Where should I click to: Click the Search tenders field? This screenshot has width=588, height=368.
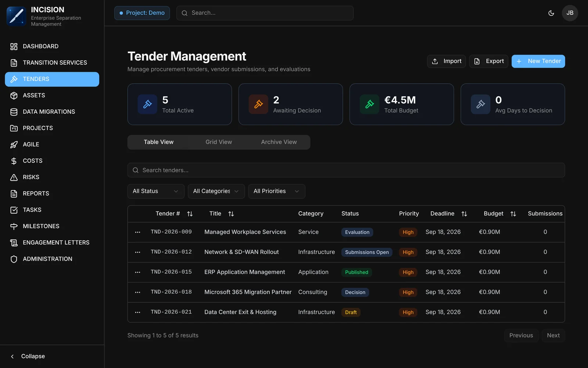346,170
